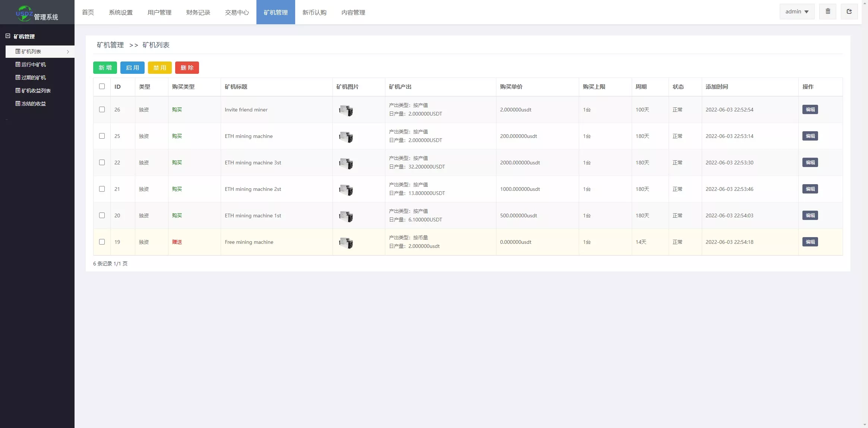Click the 过期的矿机 list icon in sidebar

click(x=18, y=78)
